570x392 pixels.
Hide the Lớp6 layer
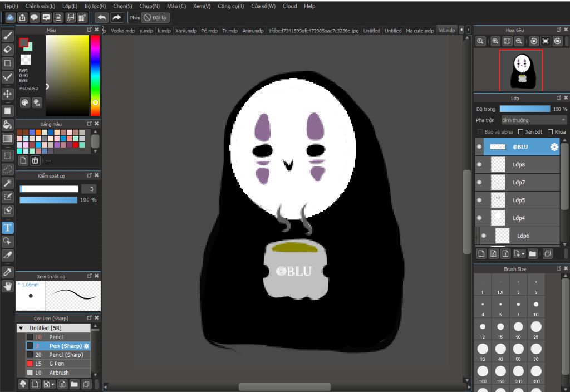[x=484, y=236]
